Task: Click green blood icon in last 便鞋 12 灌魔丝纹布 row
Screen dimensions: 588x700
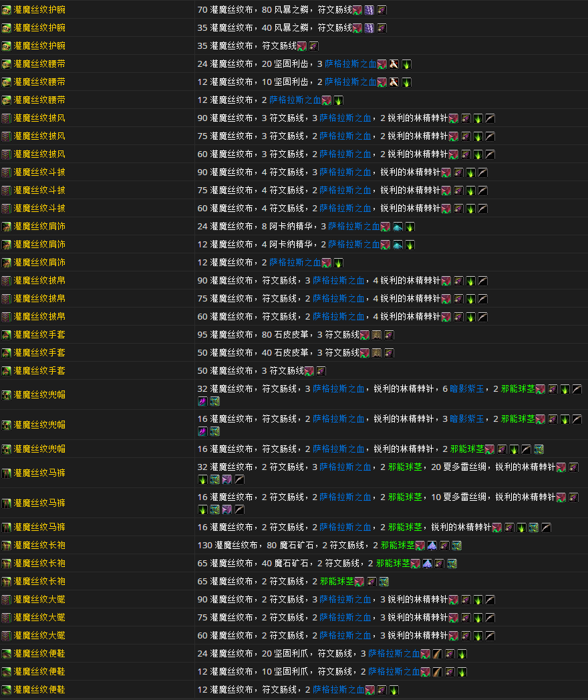Action: (394, 690)
